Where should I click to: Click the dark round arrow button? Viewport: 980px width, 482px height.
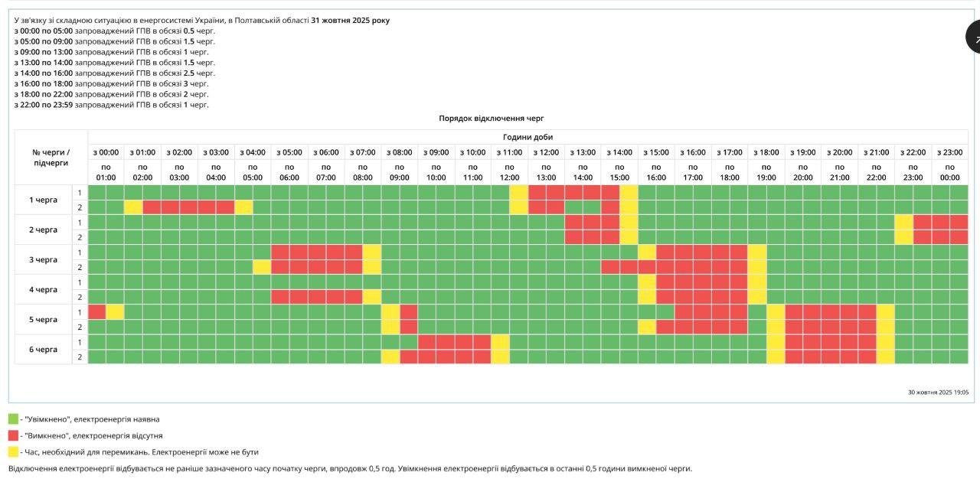click(x=973, y=37)
